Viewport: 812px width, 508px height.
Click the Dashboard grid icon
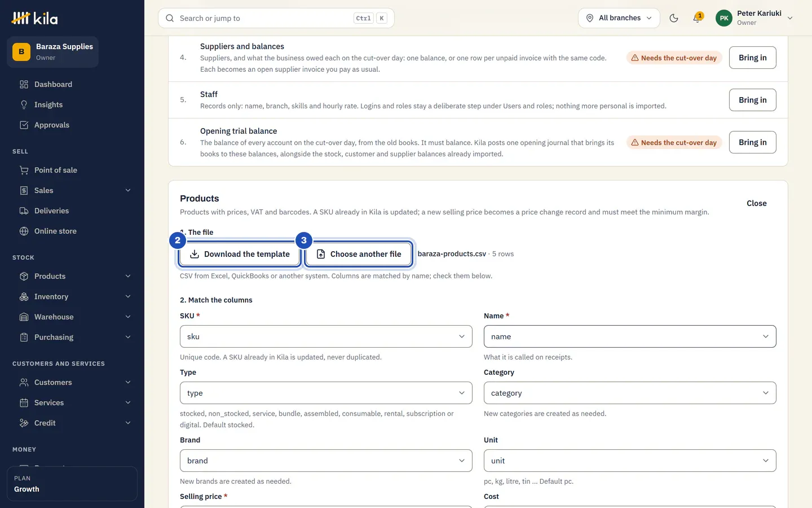coord(24,84)
